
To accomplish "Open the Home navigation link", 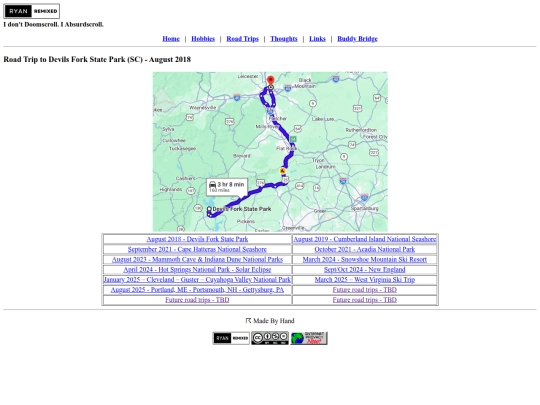I will (x=171, y=39).
